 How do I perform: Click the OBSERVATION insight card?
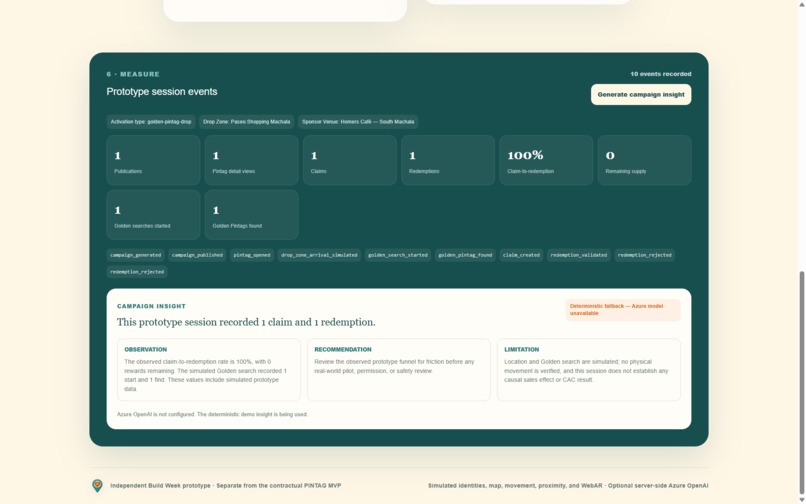(209, 369)
